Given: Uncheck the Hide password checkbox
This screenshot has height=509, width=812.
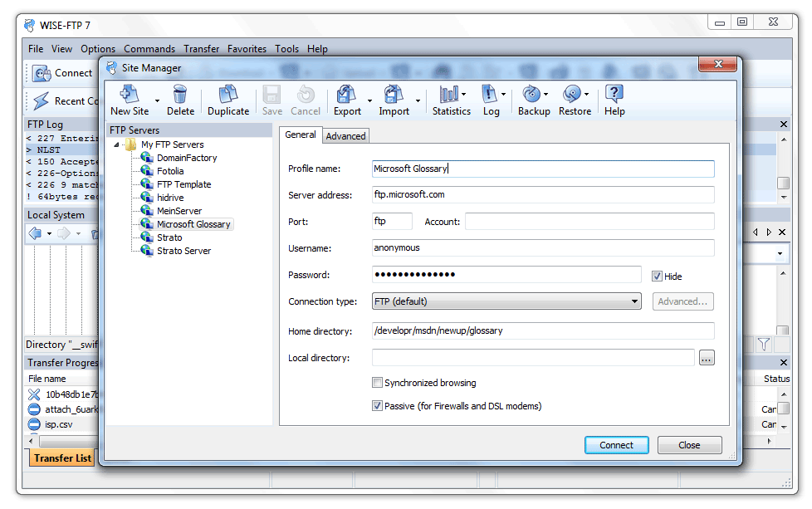Looking at the screenshot, I should pyautogui.click(x=657, y=277).
